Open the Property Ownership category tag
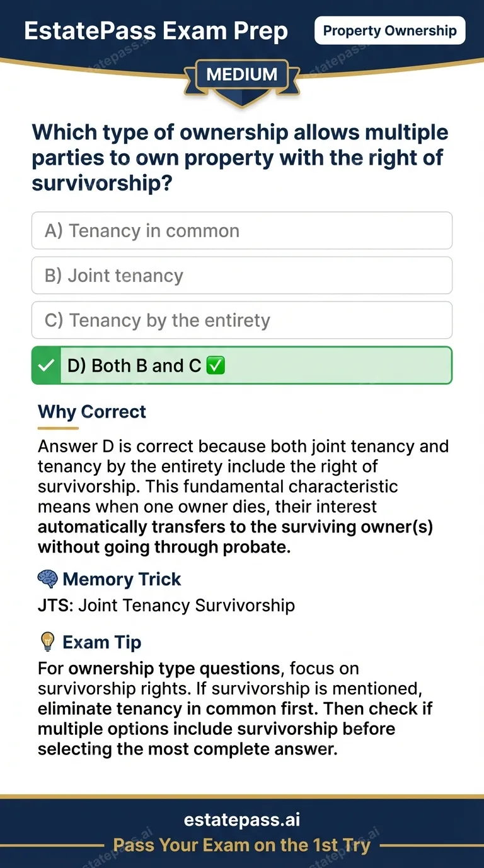This screenshot has height=868, width=484. pos(389,31)
